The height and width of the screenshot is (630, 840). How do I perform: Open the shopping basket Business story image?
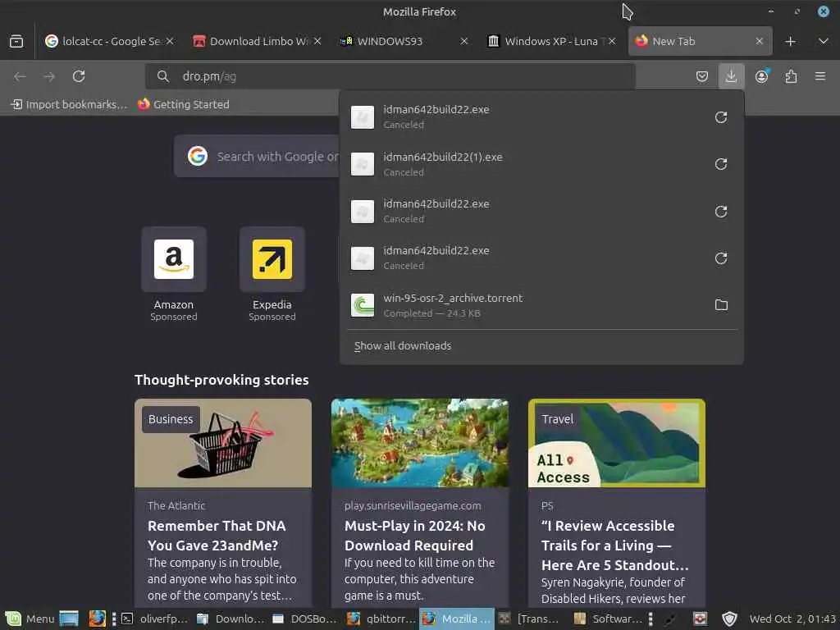(223, 443)
